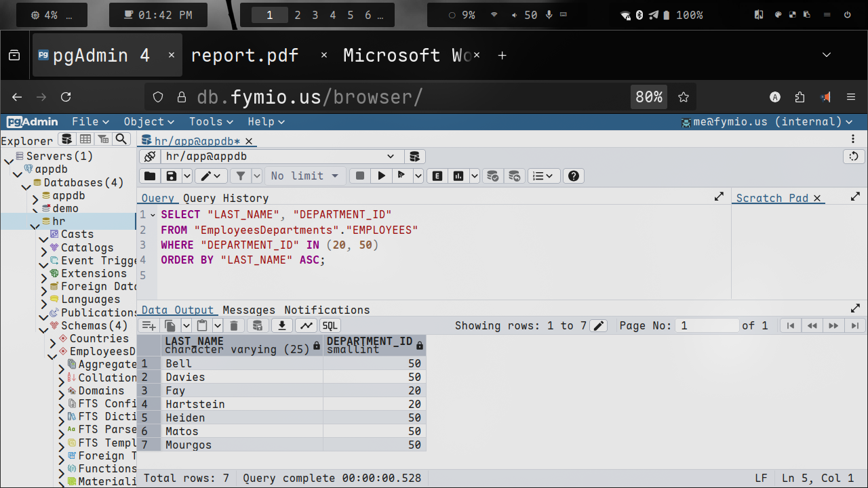The image size is (868, 488).
Task: Open the query tool help icon
Action: 574,176
